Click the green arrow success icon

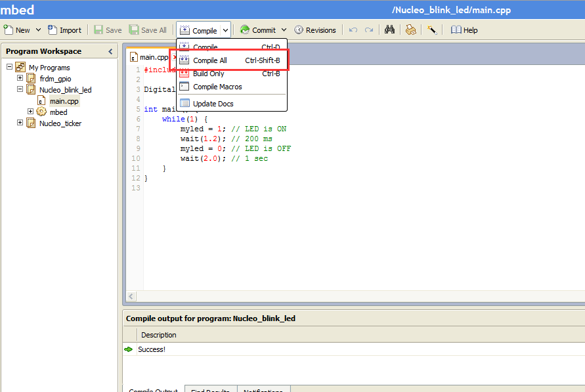[x=128, y=349]
